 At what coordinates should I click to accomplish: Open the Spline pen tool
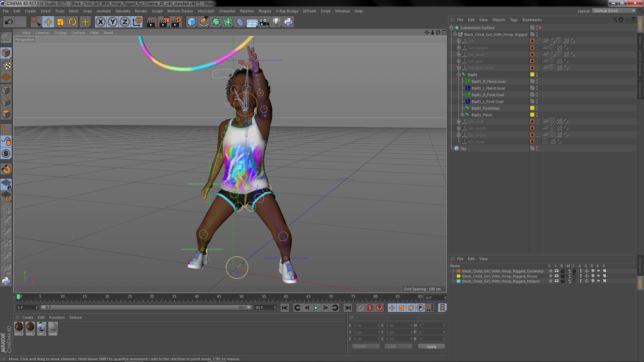point(204,22)
